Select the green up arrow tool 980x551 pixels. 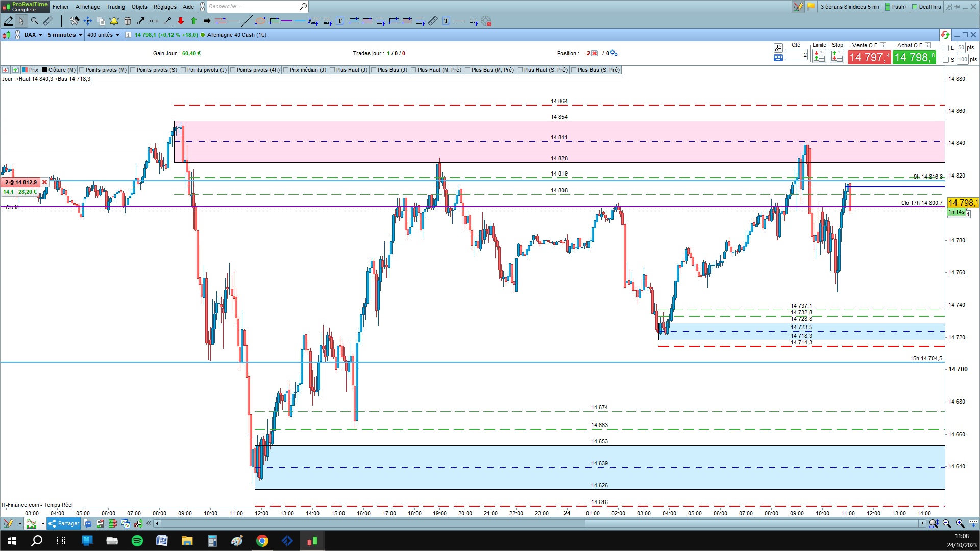point(194,21)
